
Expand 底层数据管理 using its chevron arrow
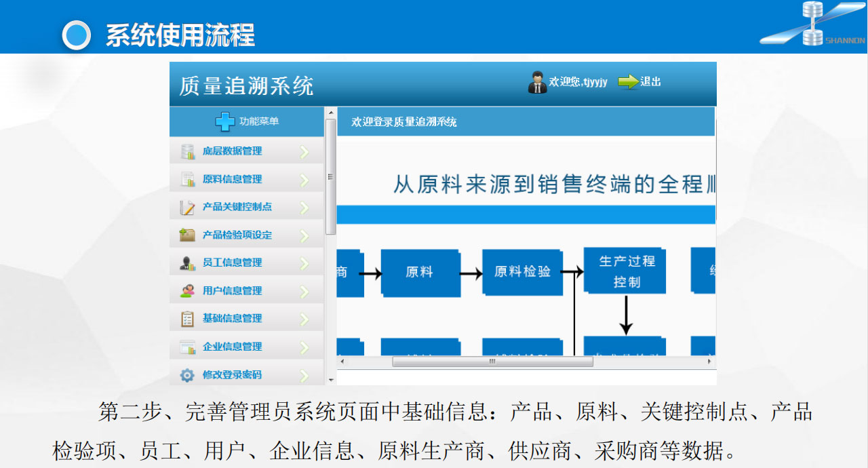[x=304, y=152]
